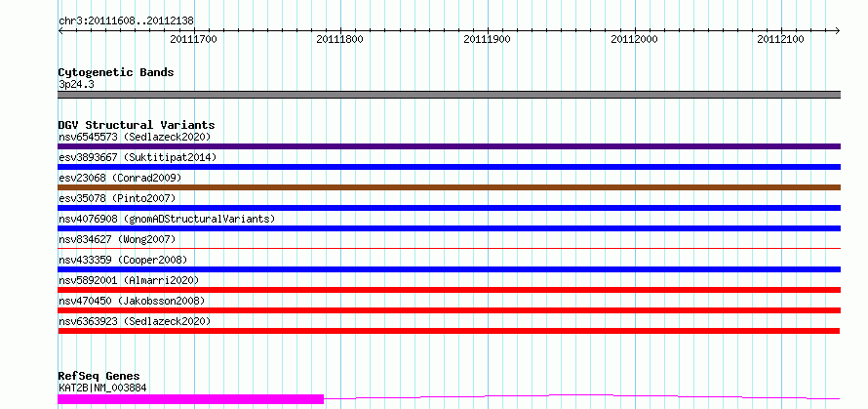Open variant label nsv6545573 (Sedlazeck2020)
This screenshot has height=409, width=868.
pos(135,137)
